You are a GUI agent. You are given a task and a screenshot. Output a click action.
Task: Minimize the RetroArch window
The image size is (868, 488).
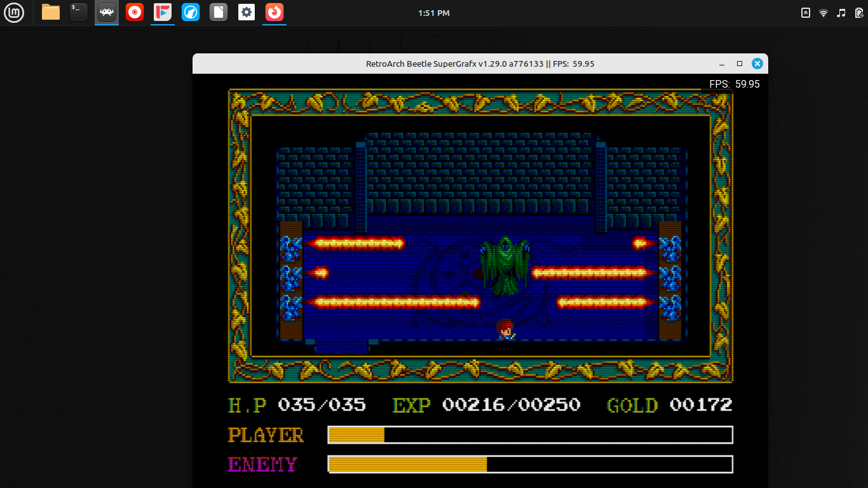(722, 64)
